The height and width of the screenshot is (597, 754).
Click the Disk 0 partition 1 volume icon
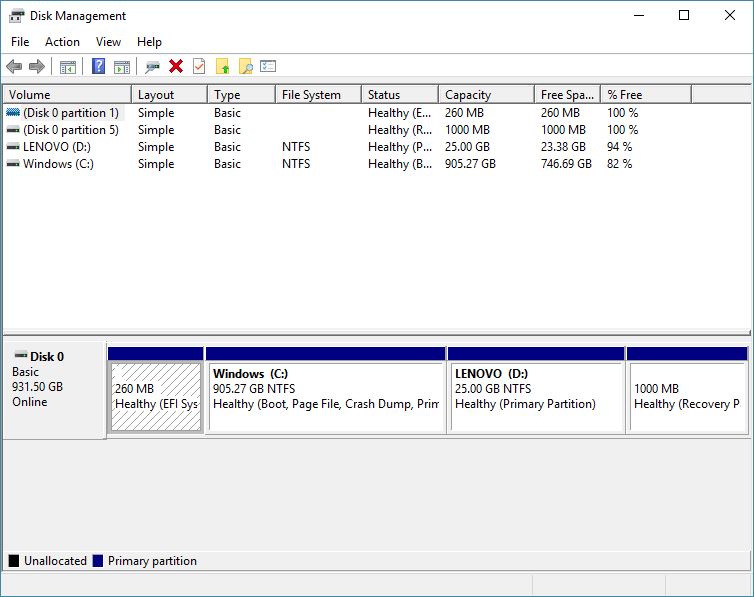click(x=13, y=112)
